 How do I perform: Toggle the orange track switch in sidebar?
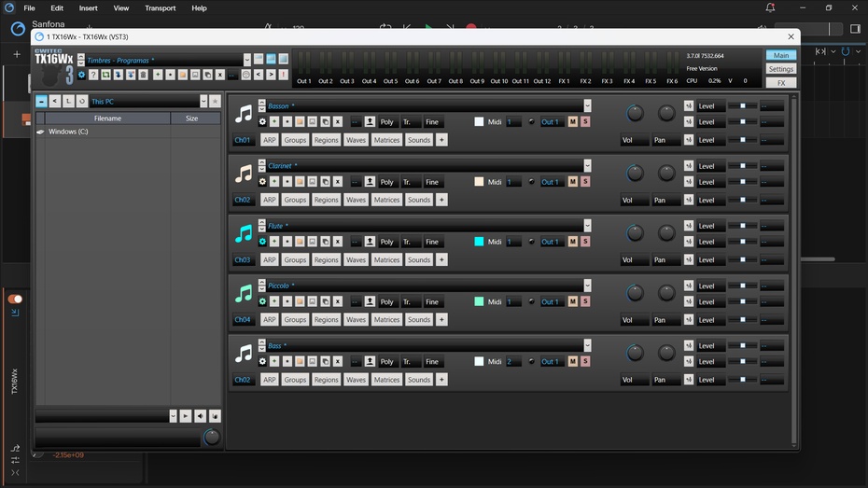(x=15, y=299)
